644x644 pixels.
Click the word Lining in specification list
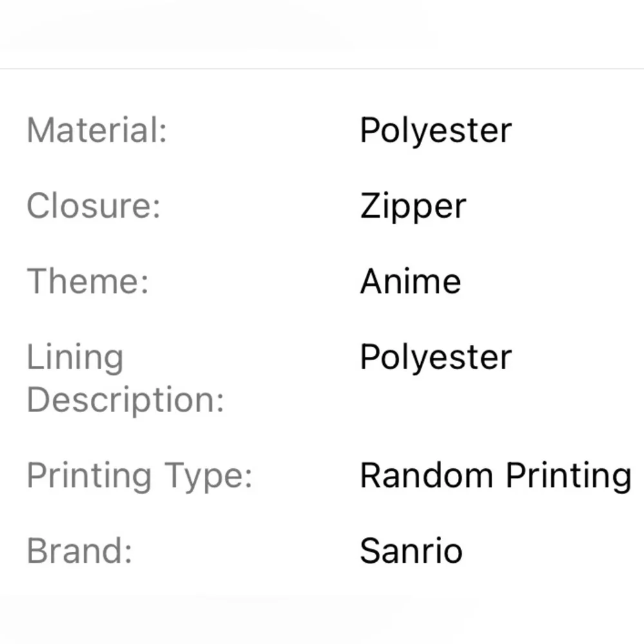tap(75, 357)
